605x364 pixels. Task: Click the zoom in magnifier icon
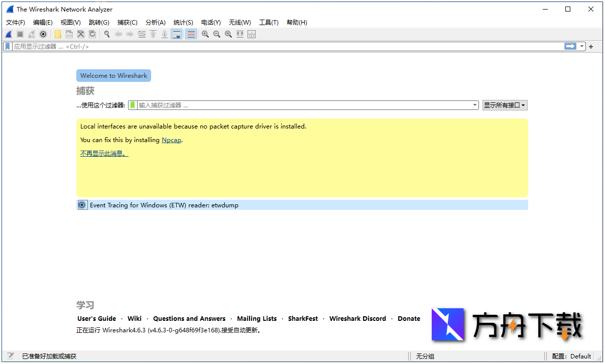(x=205, y=34)
